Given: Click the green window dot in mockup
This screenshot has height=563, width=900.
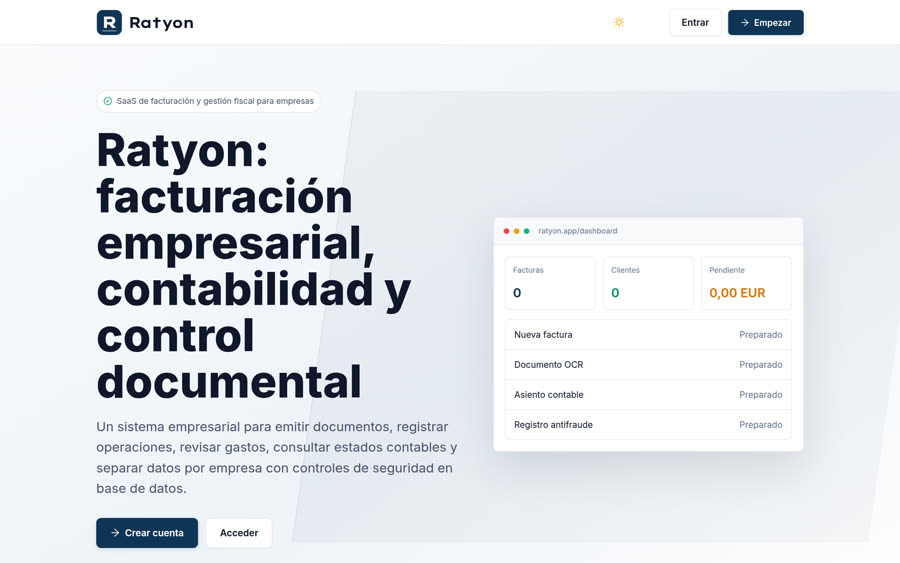Looking at the screenshot, I should [x=526, y=231].
